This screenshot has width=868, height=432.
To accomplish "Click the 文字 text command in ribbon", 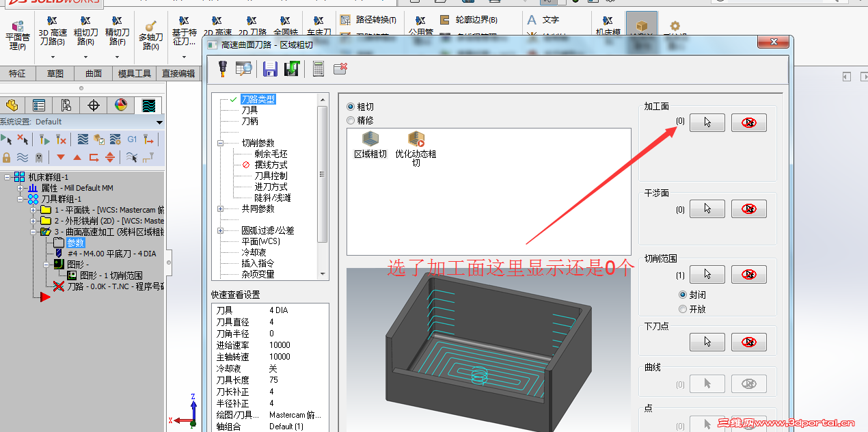I will (x=543, y=20).
